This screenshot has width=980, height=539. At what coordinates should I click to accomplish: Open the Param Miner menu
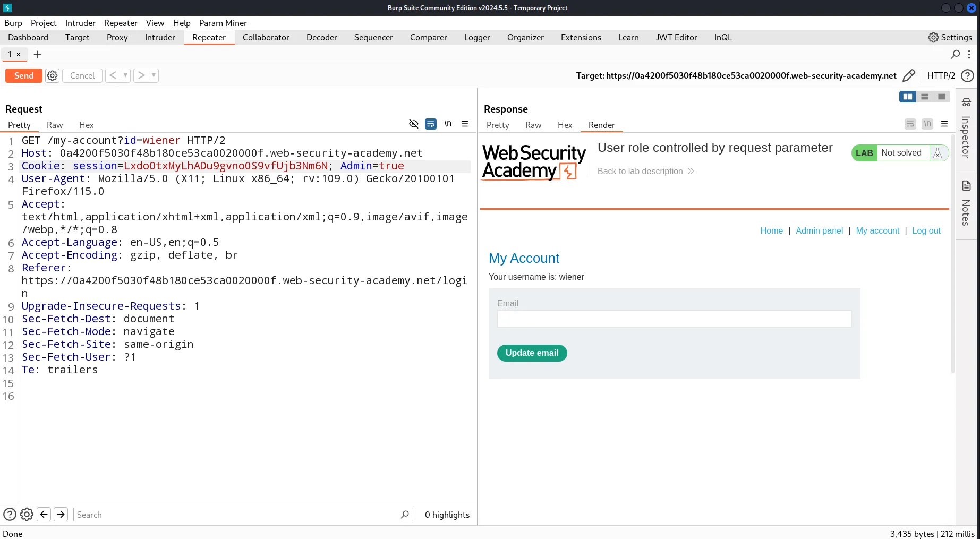[223, 23]
